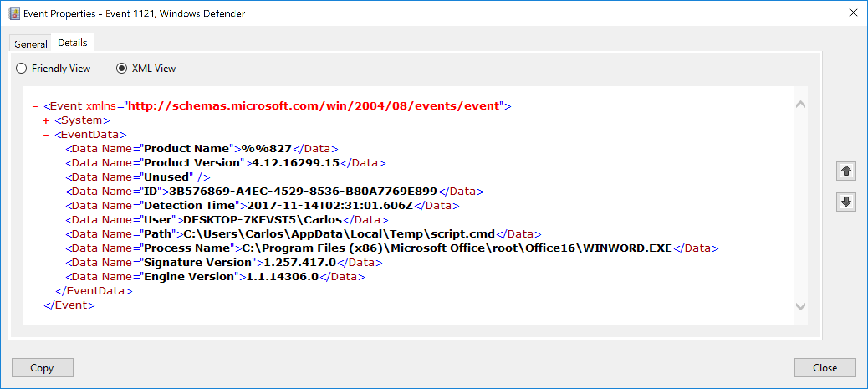Click the Path value ending in script.cmd
Screen dimensions: 868x389
click(x=339, y=234)
